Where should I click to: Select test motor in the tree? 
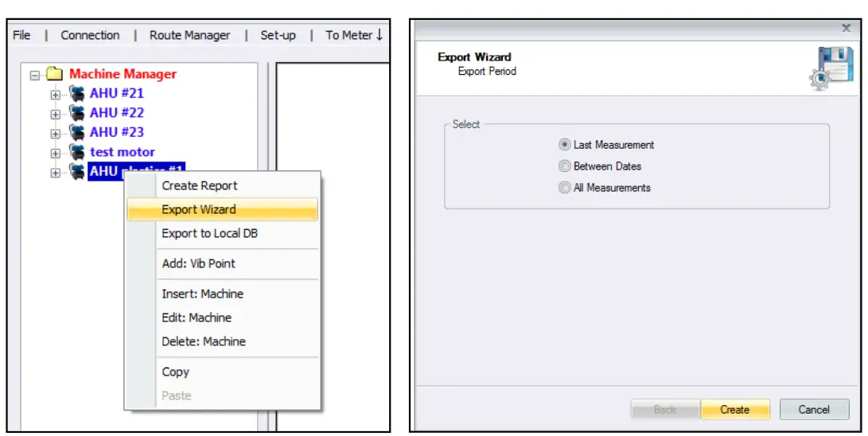123,152
